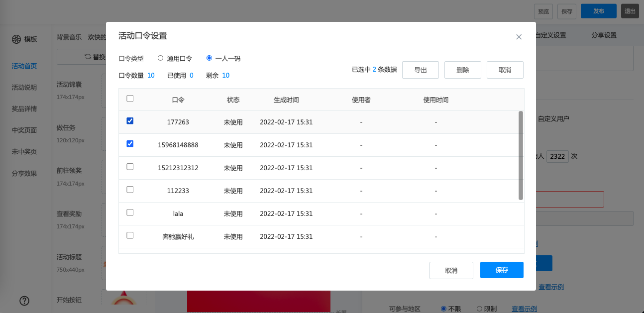Image resolution: width=644 pixels, height=313 pixels.
Task: Check the row for code 奔驰赢好礼
Action: (130, 235)
